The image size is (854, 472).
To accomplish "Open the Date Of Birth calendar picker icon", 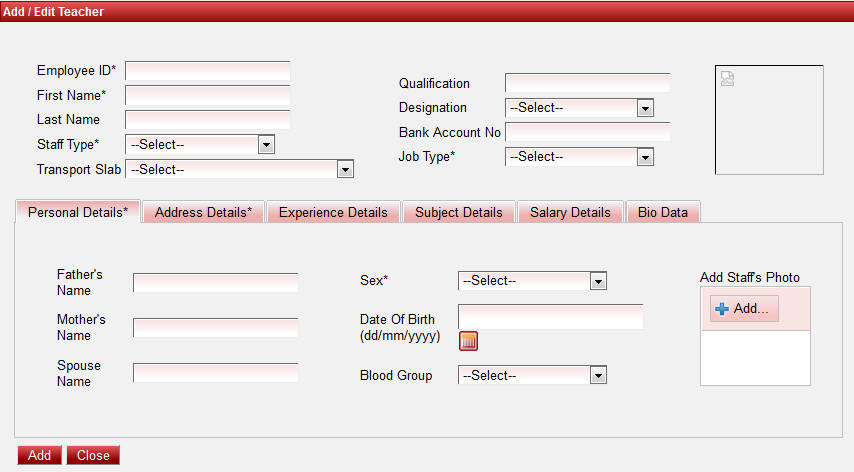I will [469, 342].
